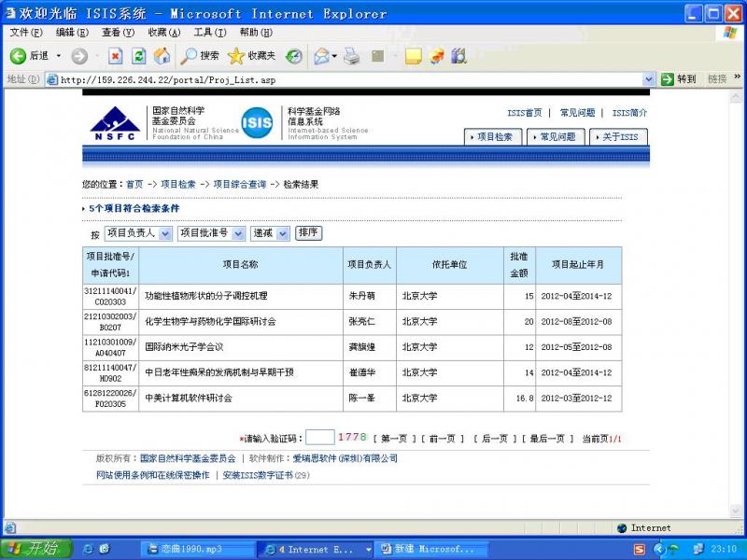Go to the Home page icon
The image size is (747, 560).
point(162,56)
